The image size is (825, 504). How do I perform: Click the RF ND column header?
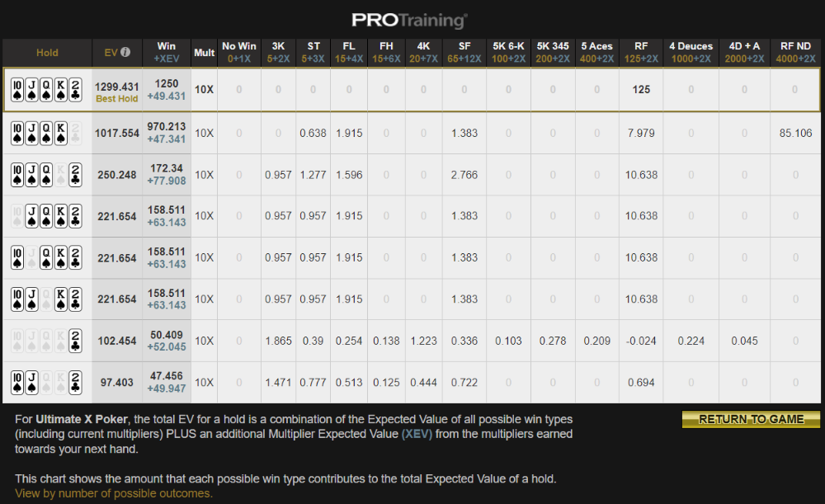[796, 52]
